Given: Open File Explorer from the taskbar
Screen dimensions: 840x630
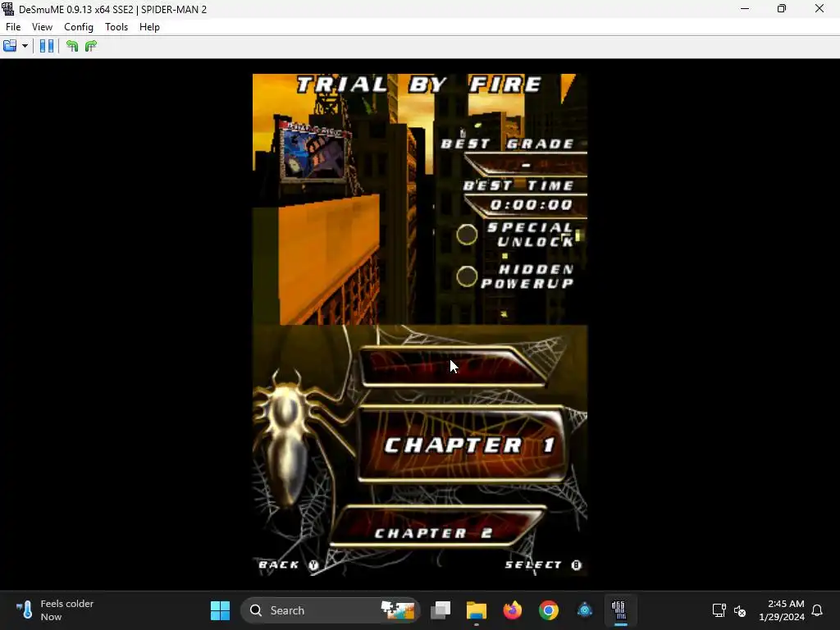Looking at the screenshot, I should click(477, 610).
